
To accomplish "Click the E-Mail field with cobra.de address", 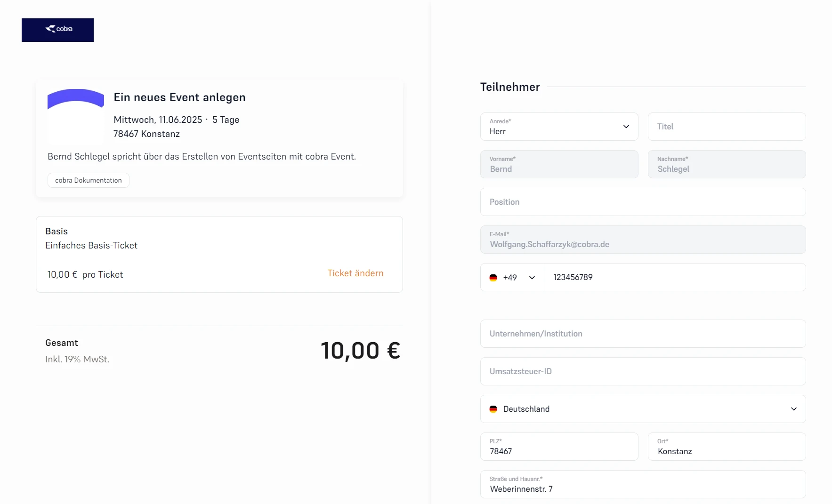I will 643,240.
